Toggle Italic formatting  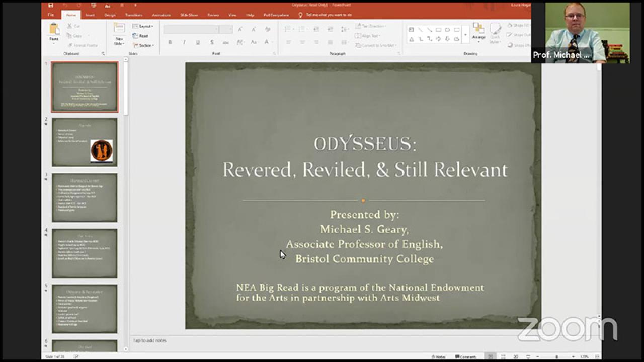tap(184, 42)
